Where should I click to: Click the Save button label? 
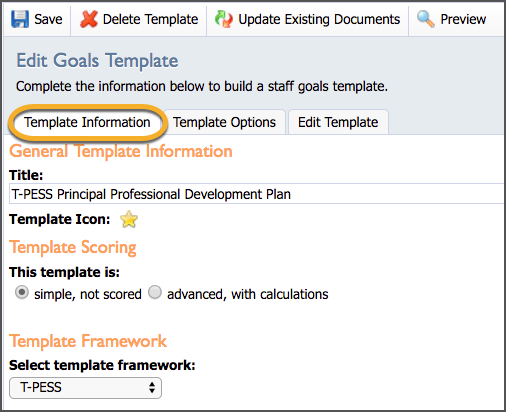click(48, 19)
